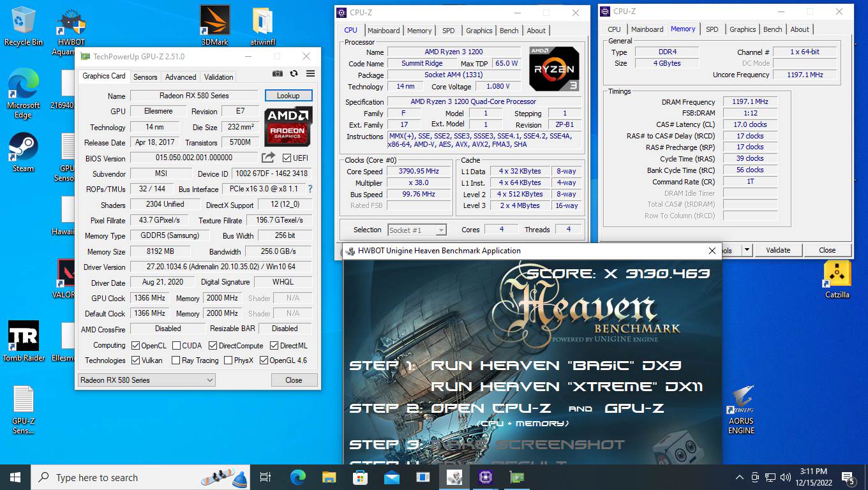Switch to the Sensors tab in GPU-Z
The width and height of the screenshot is (868, 490).
click(x=145, y=77)
